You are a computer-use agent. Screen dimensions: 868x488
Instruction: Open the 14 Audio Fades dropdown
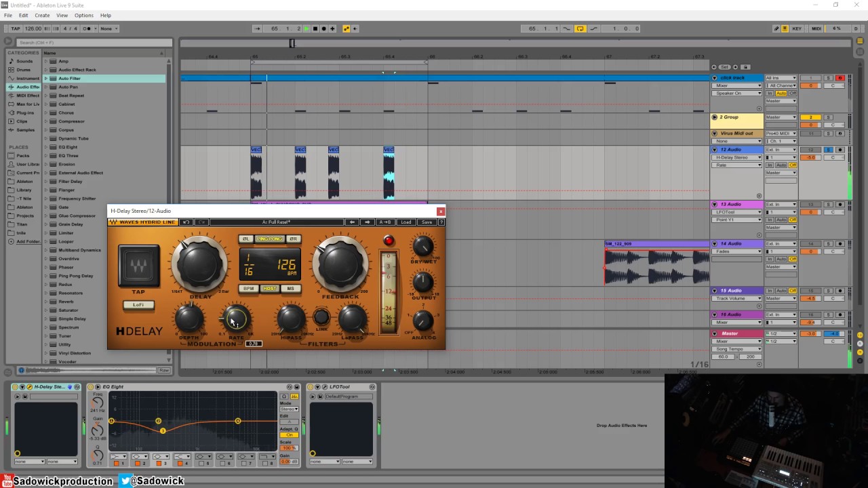[738, 251]
